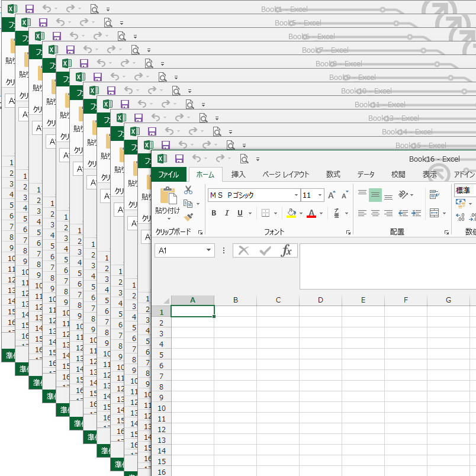
Task: Toggle underline formatting
Action: 240,213
